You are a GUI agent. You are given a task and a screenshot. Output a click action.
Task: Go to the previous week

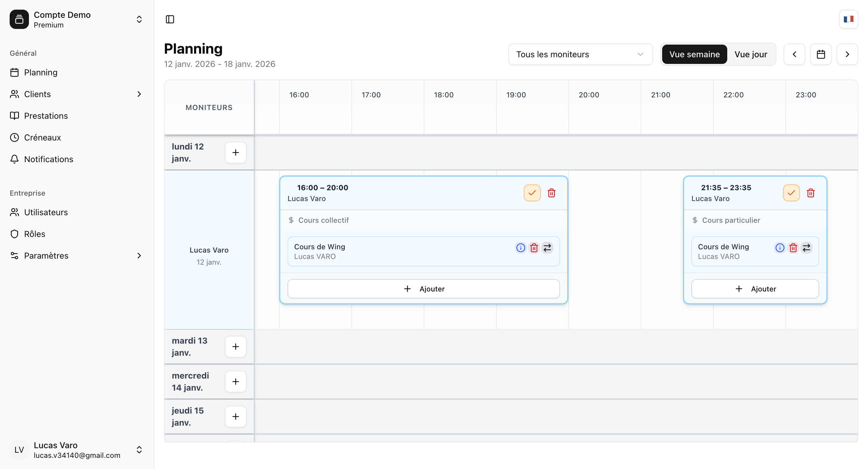click(794, 54)
